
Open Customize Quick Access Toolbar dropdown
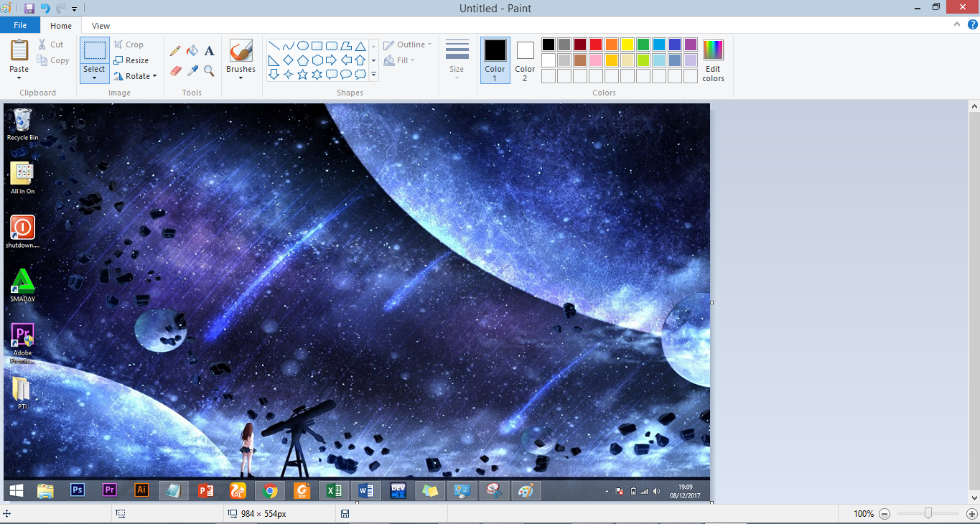(x=74, y=9)
